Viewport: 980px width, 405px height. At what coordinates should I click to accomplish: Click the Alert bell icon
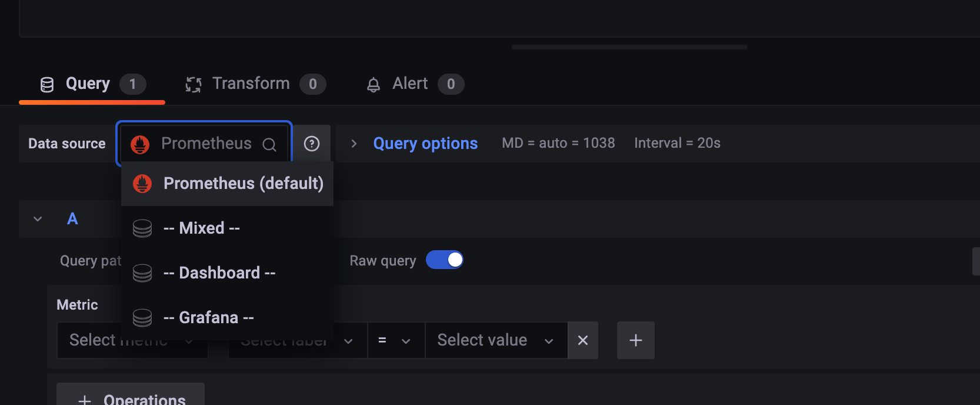374,85
